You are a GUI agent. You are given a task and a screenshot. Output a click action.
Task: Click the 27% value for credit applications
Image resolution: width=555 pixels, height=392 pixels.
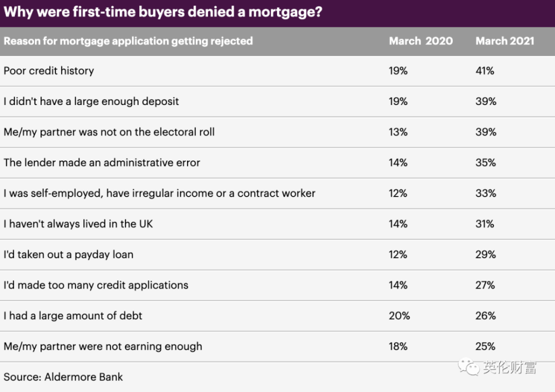click(485, 285)
